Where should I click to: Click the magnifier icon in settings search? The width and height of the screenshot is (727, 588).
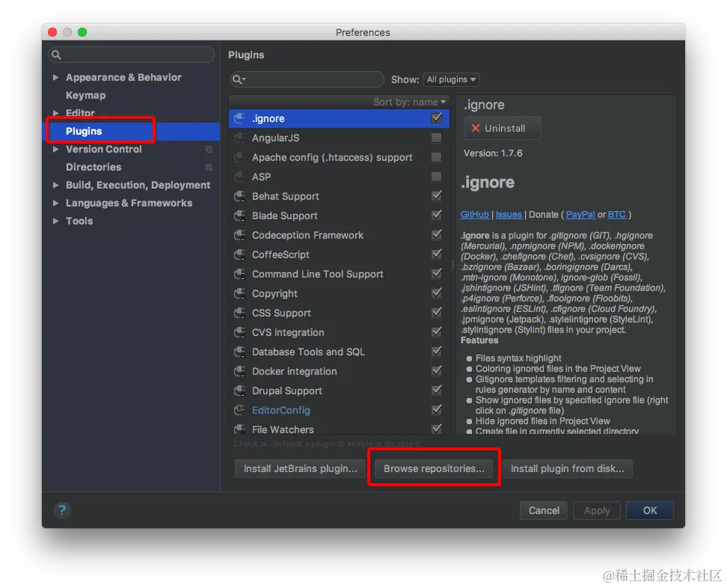(x=57, y=55)
